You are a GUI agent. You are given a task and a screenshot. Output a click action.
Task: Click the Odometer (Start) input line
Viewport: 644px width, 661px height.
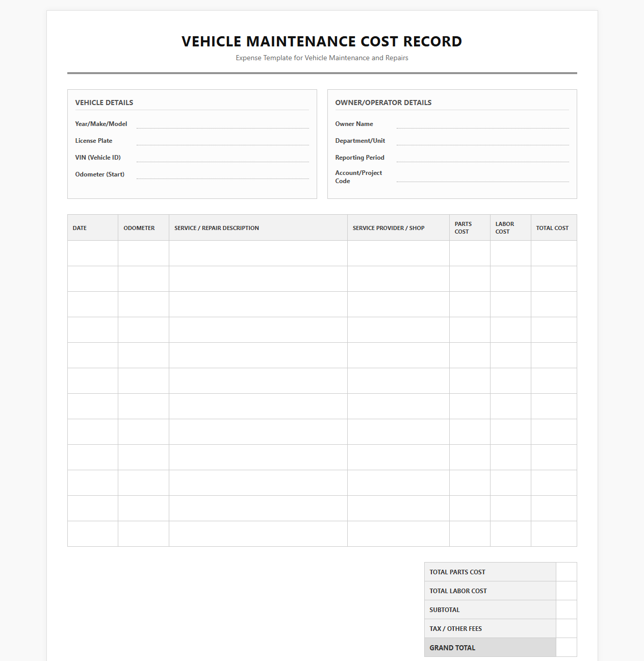tap(223, 174)
